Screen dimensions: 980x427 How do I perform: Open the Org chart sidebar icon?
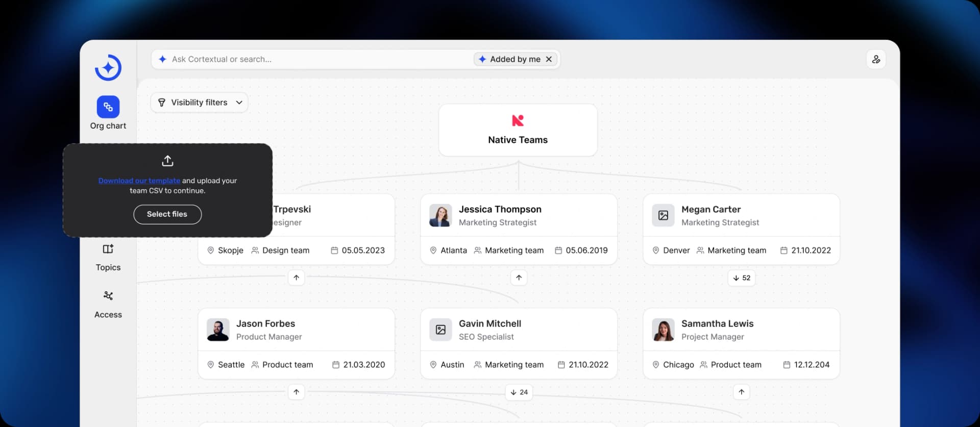tap(108, 107)
